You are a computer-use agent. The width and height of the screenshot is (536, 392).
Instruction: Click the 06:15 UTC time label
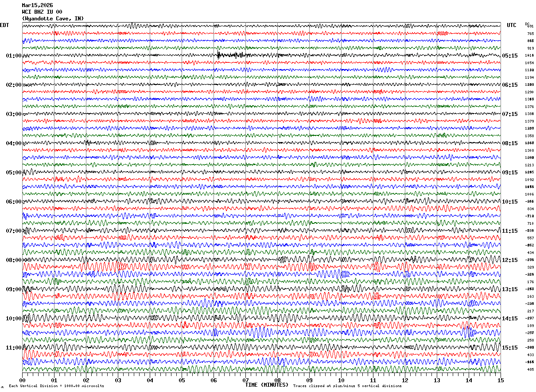coord(510,85)
